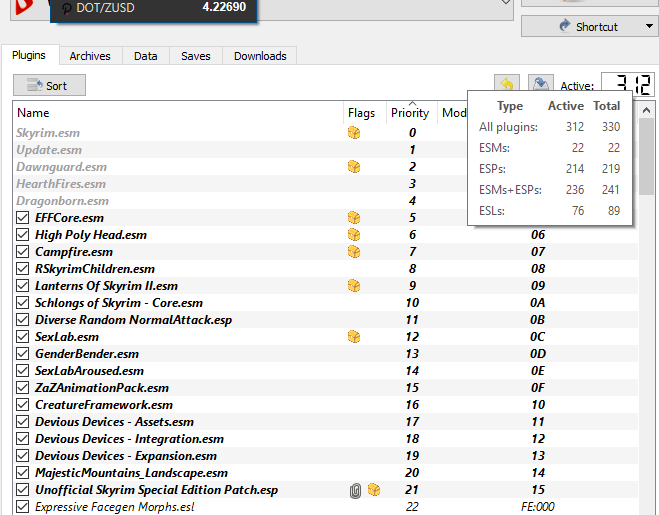Click priority 21 of Unofficial Skyrim Patch

point(412,490)
